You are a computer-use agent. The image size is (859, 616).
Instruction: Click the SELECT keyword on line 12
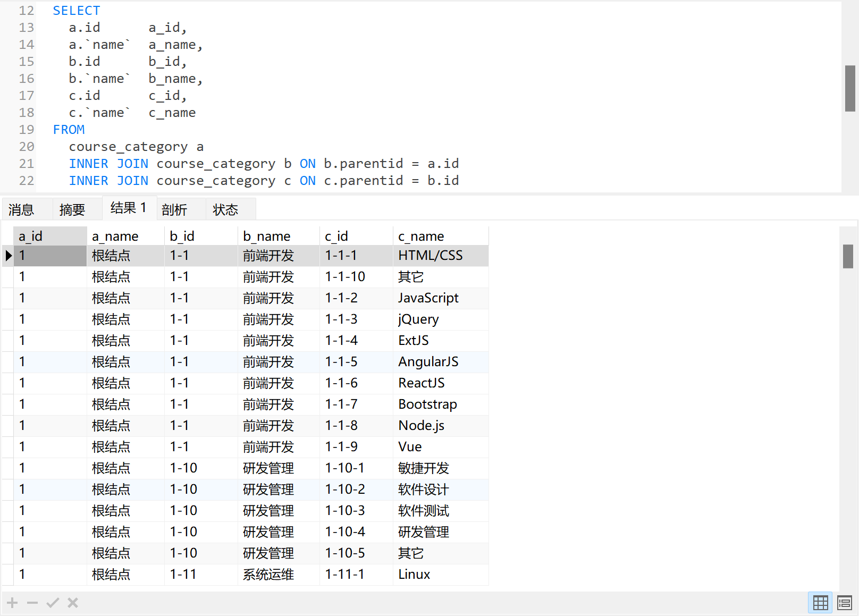pos(77,11)
